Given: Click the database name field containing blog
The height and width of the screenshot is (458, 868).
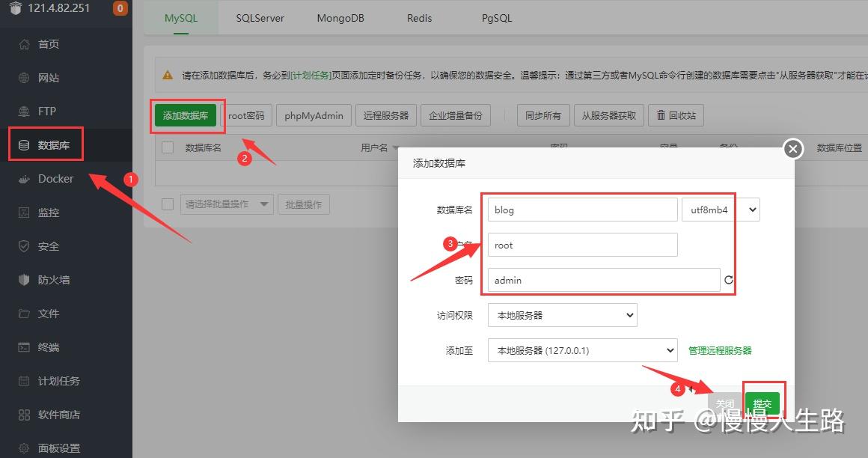Looking at the screenshot, I should tap(582, 210).
